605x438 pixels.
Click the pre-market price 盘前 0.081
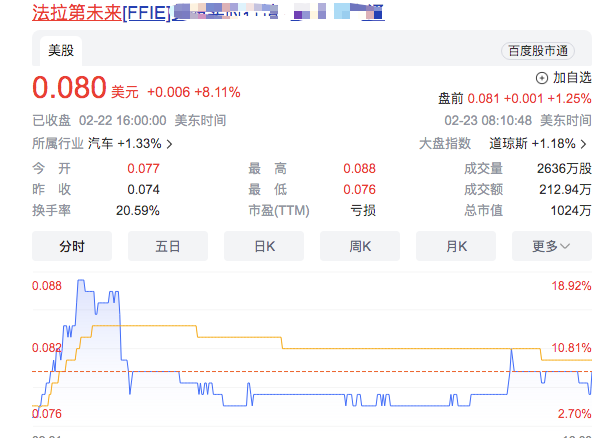pyautogui.click(x=469, y=98)
